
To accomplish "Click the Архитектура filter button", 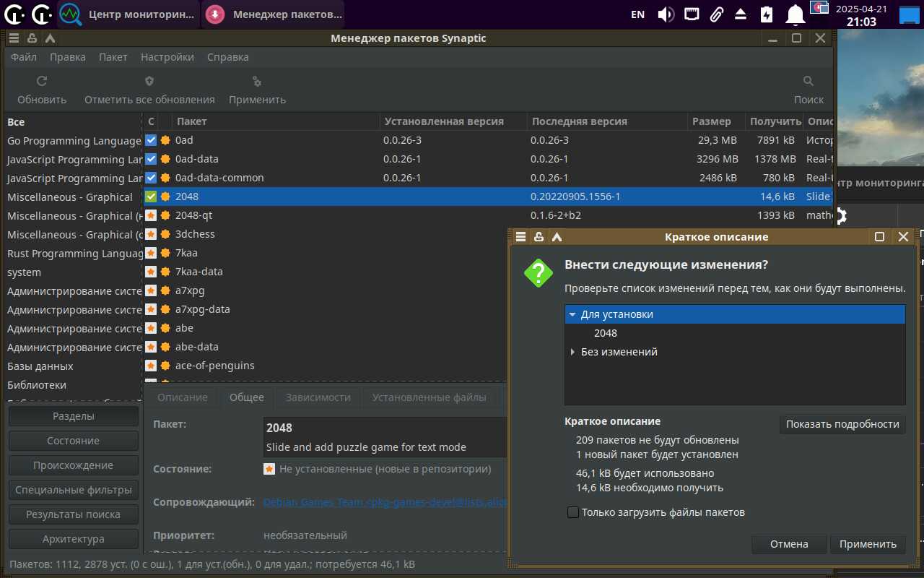I will (x=74, y=539).
